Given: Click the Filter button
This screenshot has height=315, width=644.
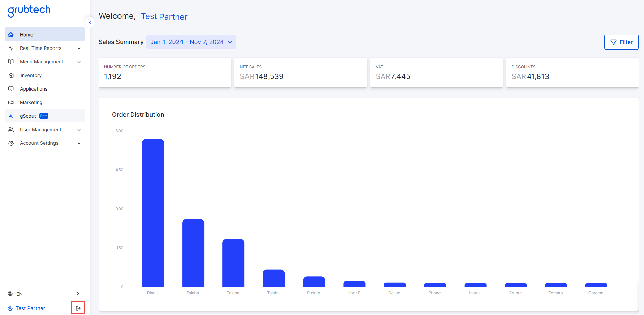Looking at the screenshot, I should coord(621,42).
